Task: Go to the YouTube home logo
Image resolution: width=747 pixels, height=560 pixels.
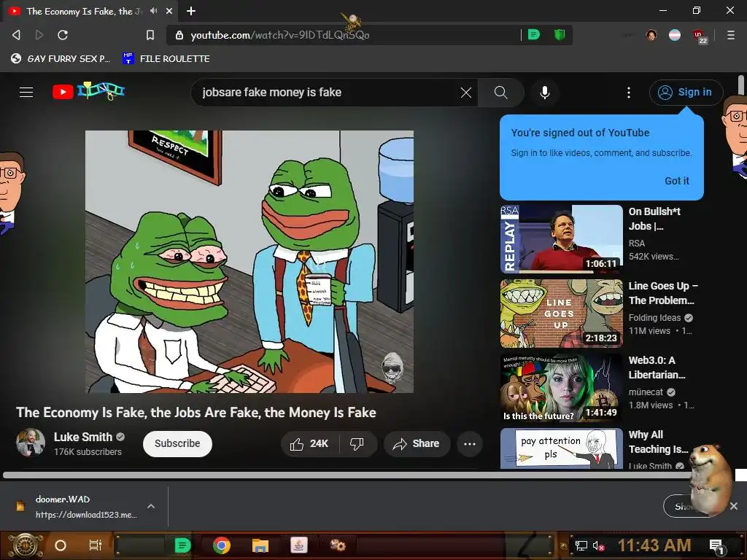Action: point(88,91)
